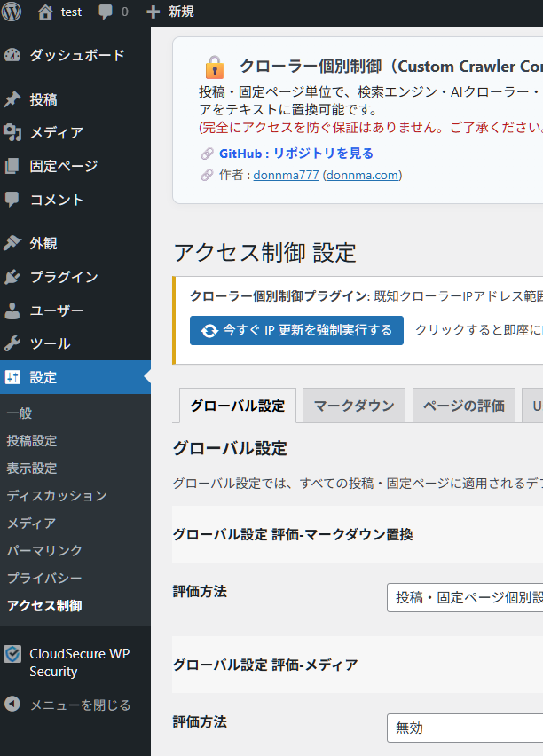Viewport: 543px width, 756px height.
Task: Open the 投稿 pin icon menu
Action: pyautogui.click(x=12, y=99)
